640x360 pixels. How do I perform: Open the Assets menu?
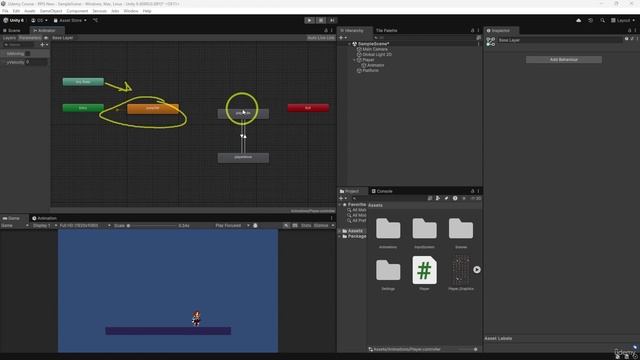30,11
